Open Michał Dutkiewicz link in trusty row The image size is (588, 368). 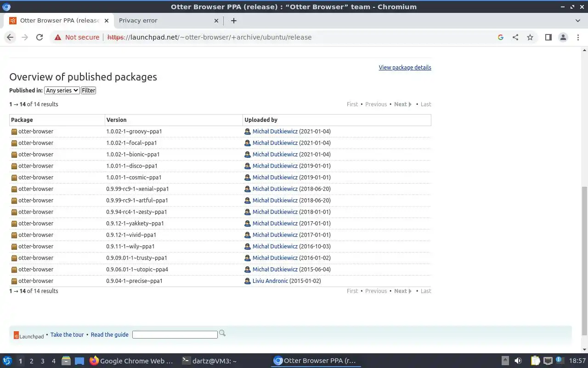coord(275,258)
